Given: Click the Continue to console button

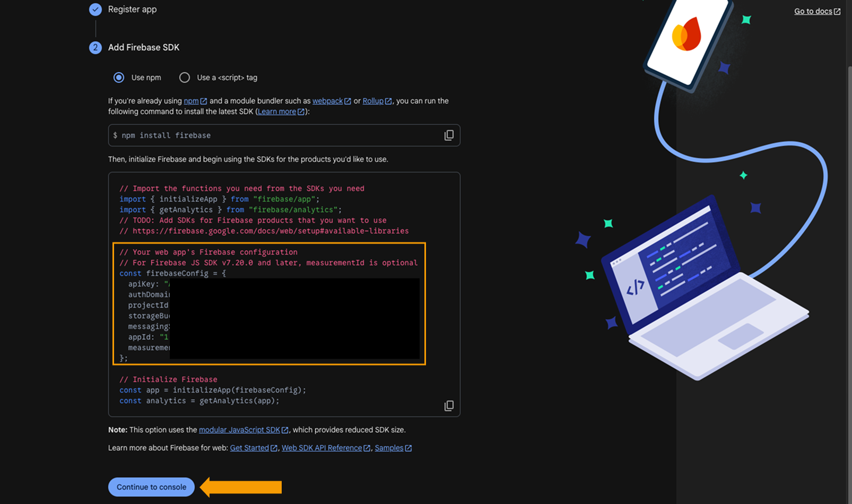Looking at the screenshot, I should point(151,487).
